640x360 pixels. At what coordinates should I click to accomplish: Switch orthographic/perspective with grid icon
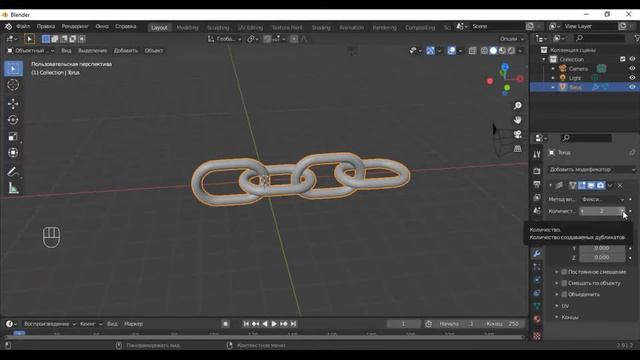click(518, 149)
